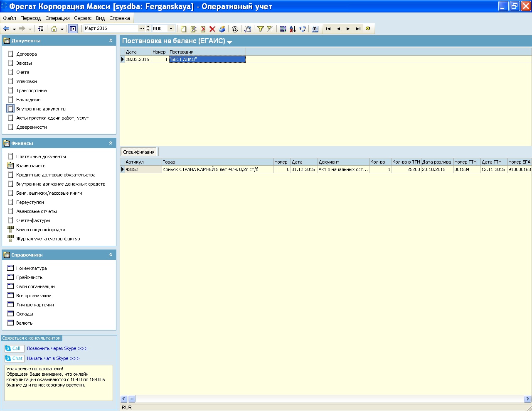
Task: Open the Постановка на баланс title dropdown
Action: point(229,42)
